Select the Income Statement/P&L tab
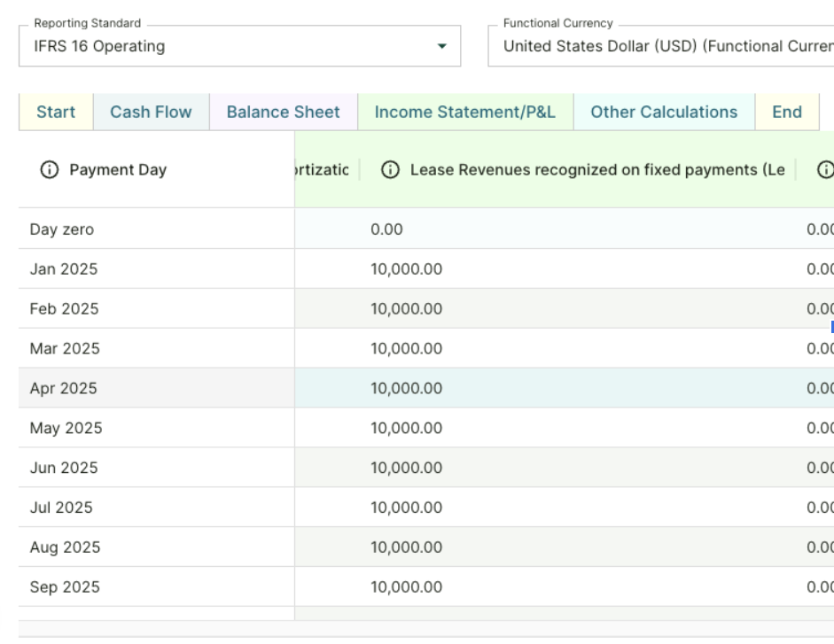Image resolution: width=834 pixels, height=644 pixels. (465, 113)
